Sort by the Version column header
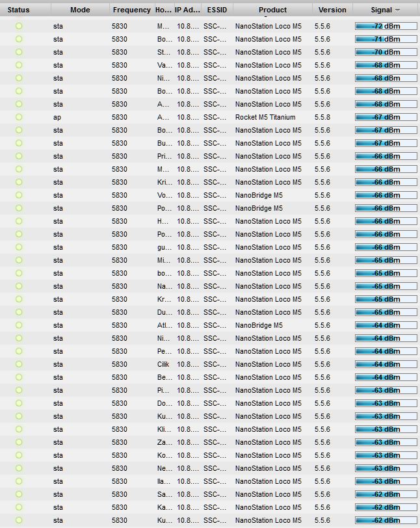420x528 pixels. 332,10
